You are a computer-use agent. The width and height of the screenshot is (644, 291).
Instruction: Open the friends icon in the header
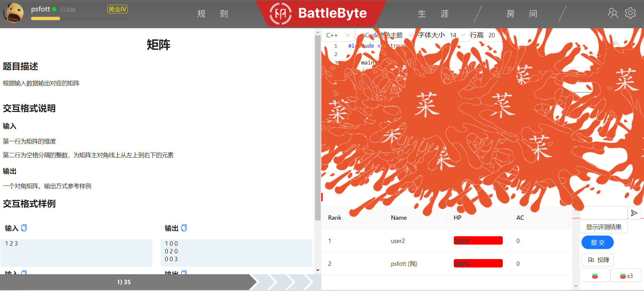[613, 13]
